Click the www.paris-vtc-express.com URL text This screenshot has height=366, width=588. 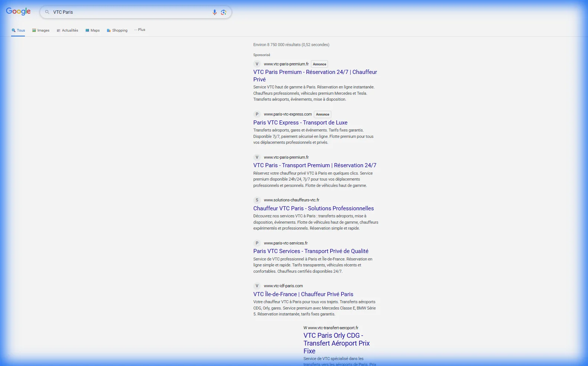tap(288, 114)
